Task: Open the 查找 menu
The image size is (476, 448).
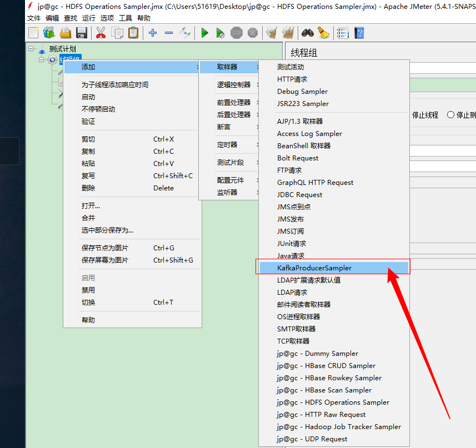Action: pos(71,18)
